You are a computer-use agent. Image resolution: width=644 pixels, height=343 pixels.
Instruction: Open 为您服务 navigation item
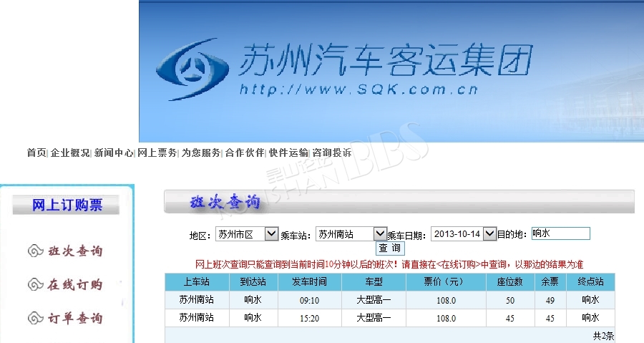[x=201, y=153]
